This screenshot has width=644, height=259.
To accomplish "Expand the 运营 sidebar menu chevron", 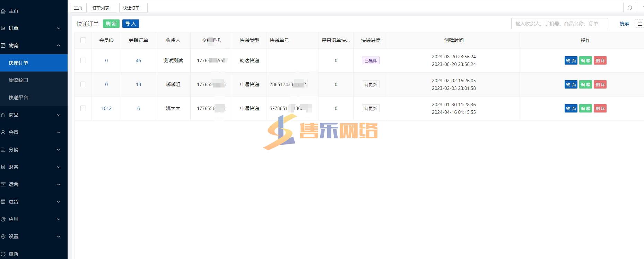I will (x=58, y=184).
